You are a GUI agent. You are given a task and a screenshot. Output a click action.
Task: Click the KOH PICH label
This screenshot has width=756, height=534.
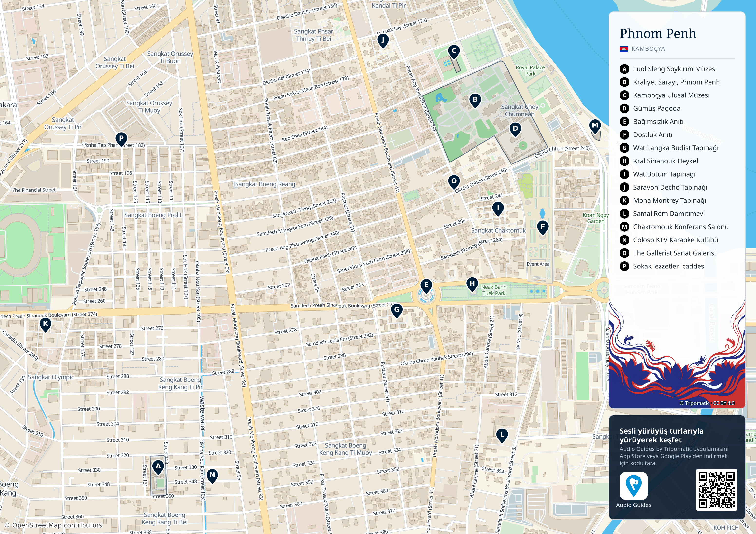[x=726, y=527]
